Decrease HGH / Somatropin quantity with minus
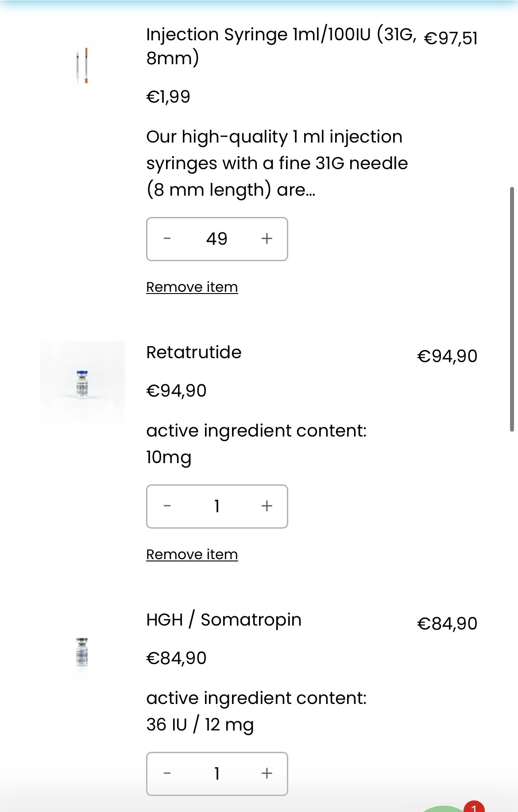Screen dimensions: 518x812 point(167,773)
